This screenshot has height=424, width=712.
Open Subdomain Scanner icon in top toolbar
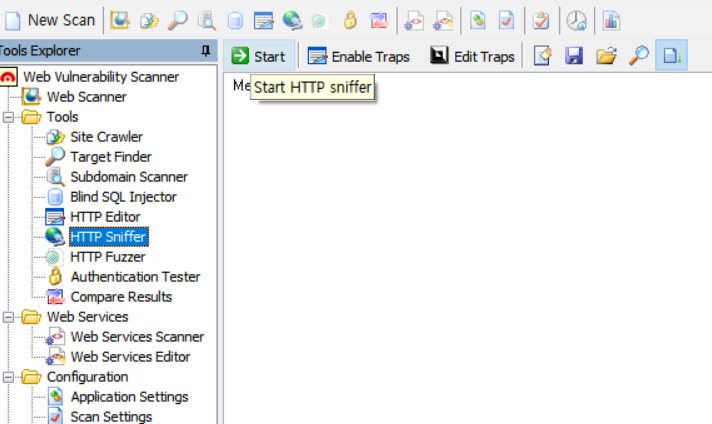(206, 20)
